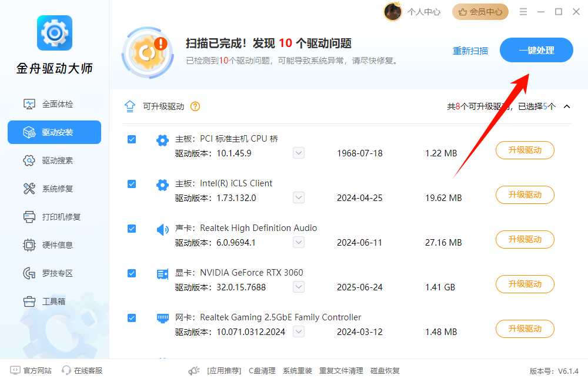Open the 全面体检 sidebar item
The width and height of the screenshot is (588, 382).
54,104
